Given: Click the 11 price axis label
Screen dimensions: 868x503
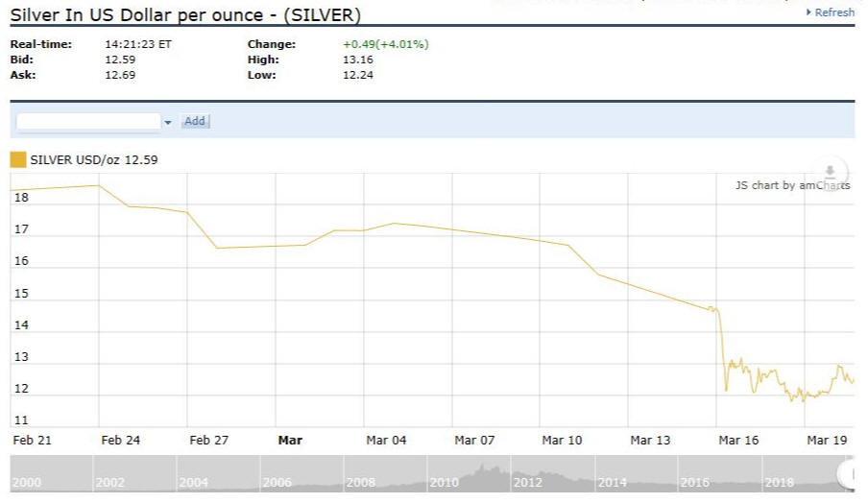Looking at the screenshot, I should 21,420.
